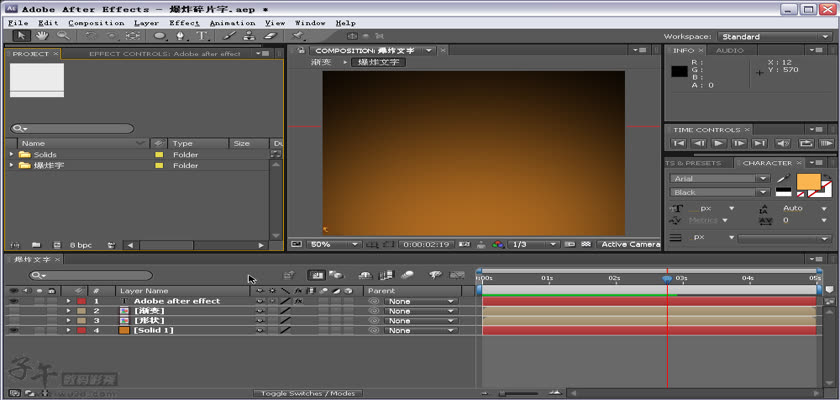Open Parent dropdown for Adobe after effect layer

coord(421,301)
